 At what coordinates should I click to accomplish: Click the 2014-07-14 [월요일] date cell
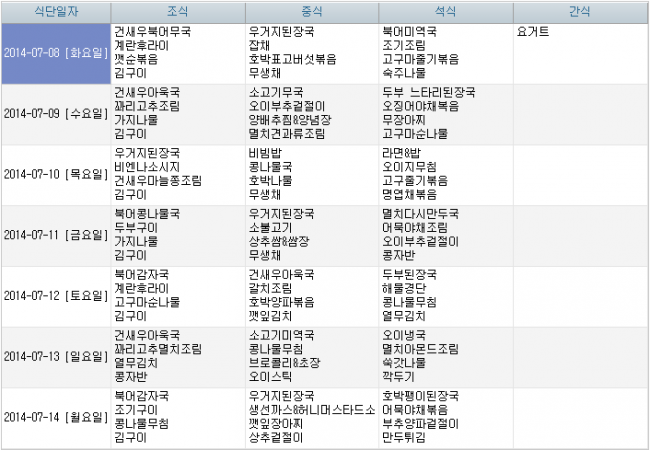coord(55,417)
